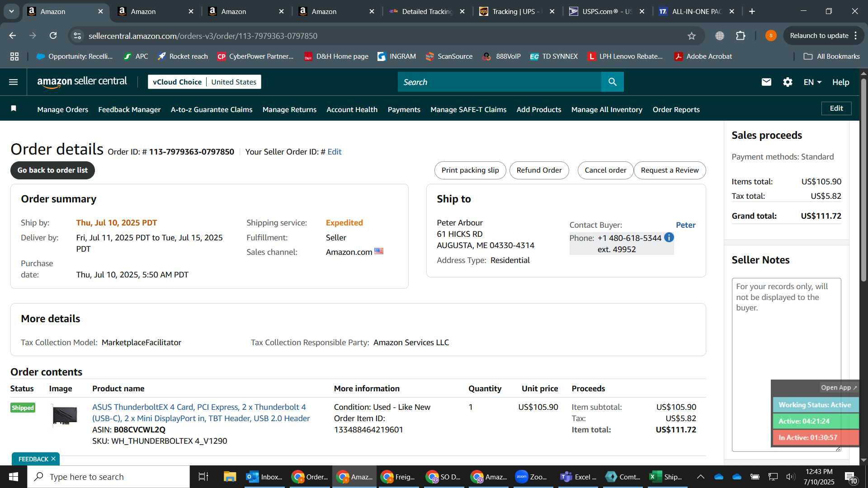868x488 pixels.
Task: Focus the Seller Central search field
Action: [x=500, y=82]
